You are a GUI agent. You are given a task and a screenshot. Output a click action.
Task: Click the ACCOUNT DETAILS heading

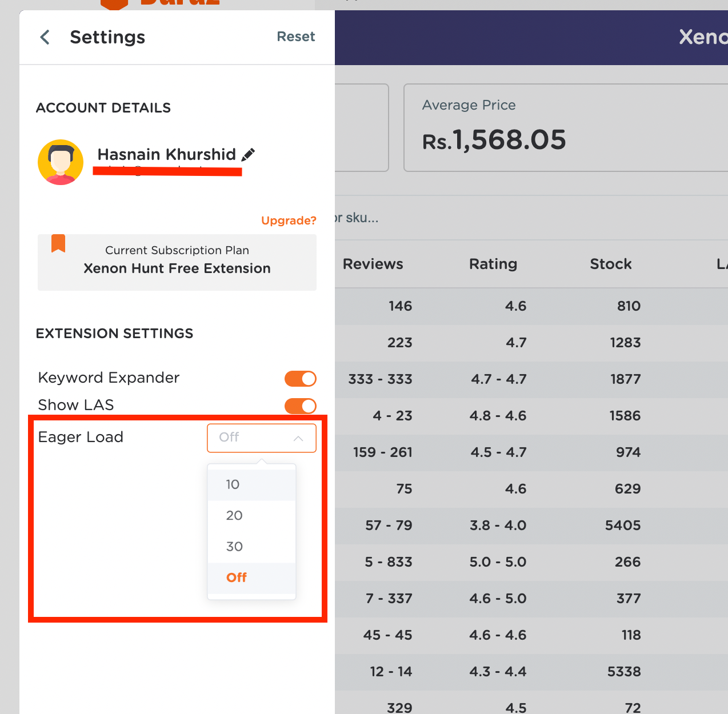103,108
